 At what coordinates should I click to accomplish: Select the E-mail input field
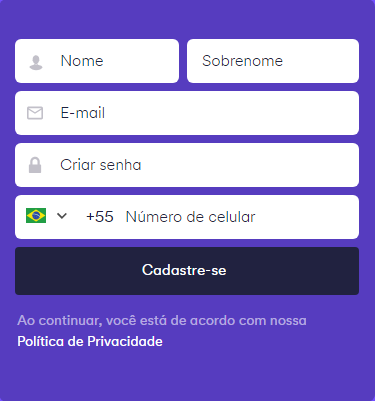click(187, 113)
